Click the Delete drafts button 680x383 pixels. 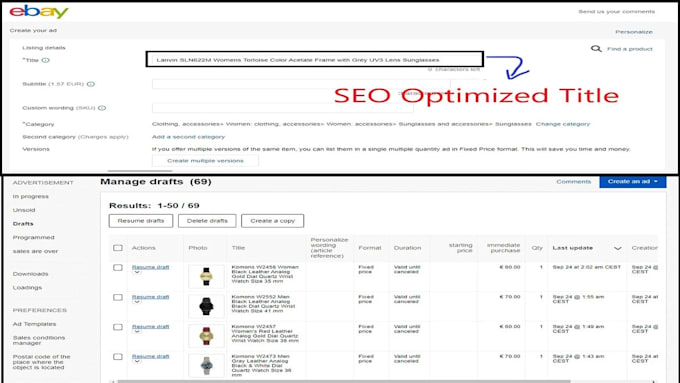[207, 221]
